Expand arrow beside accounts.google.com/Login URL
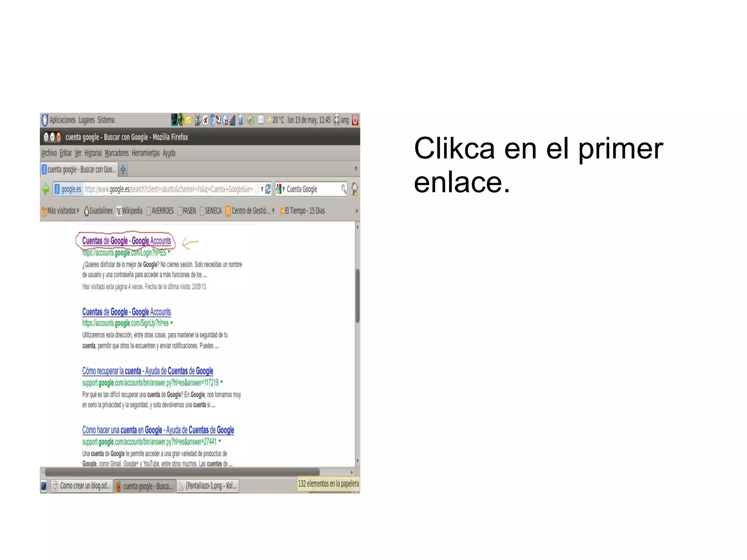This screenshot has height=560, width=747. [x=169, y=252]
